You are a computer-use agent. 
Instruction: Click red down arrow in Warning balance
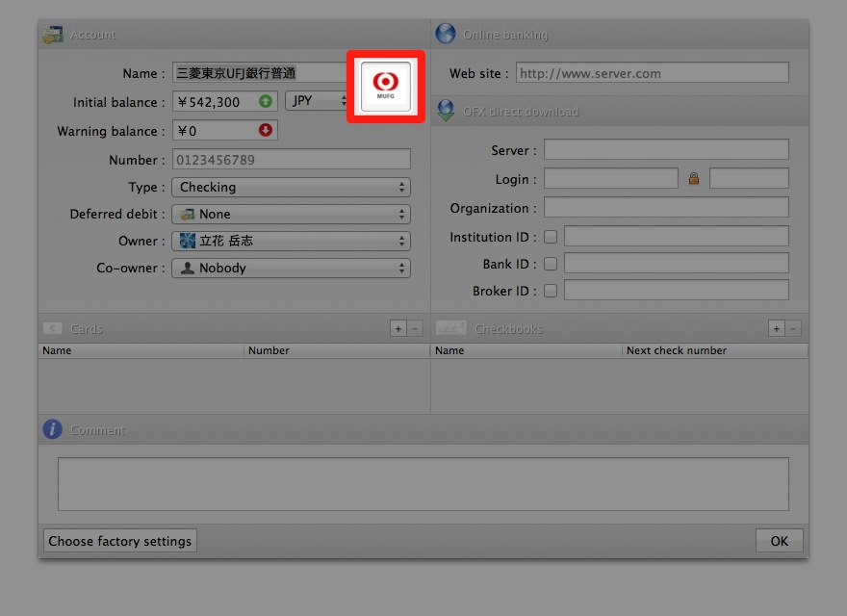click(x=265, y=130)
